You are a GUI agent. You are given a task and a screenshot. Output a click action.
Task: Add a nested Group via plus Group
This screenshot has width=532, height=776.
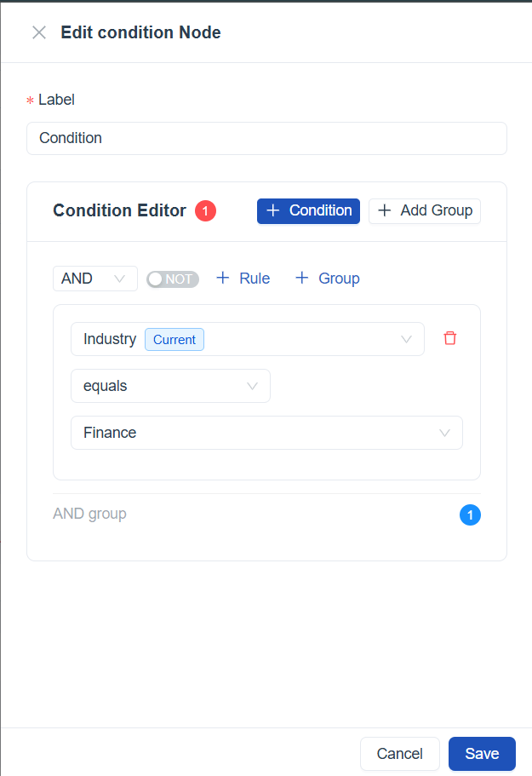click(x=327, y=279)
